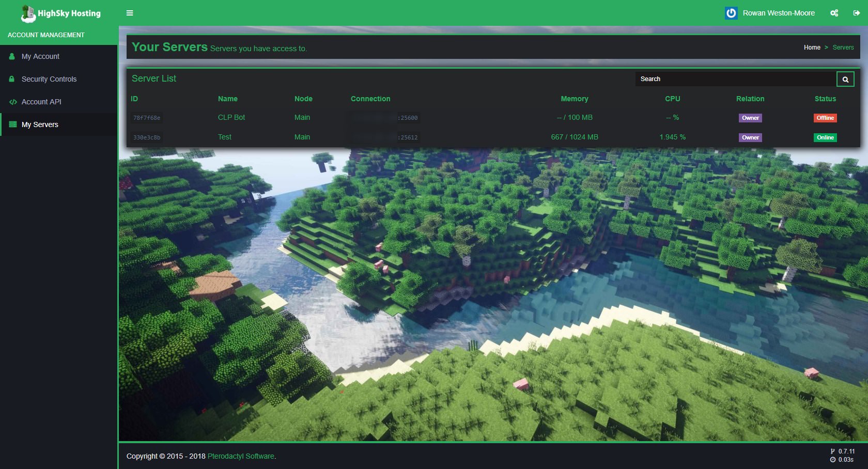
Task: Click the Account API code icon
Action: click(13, 102)
